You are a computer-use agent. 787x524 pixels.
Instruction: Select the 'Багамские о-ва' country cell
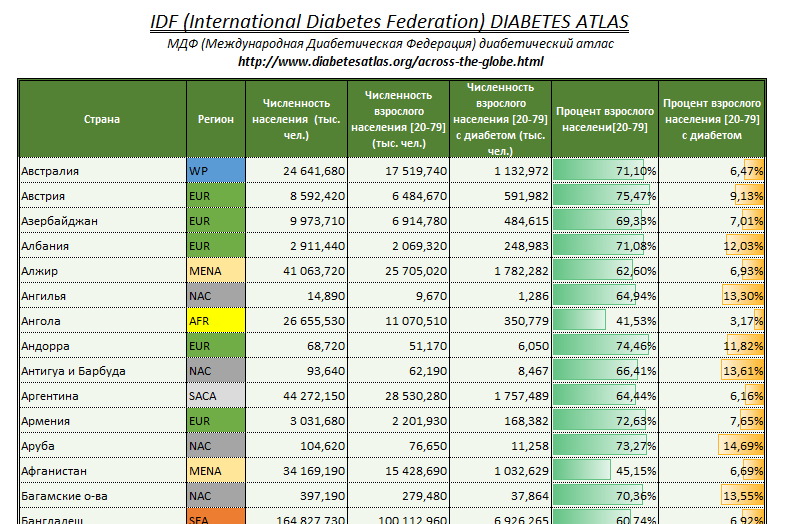pyautogui.click(x=102, y=496)
